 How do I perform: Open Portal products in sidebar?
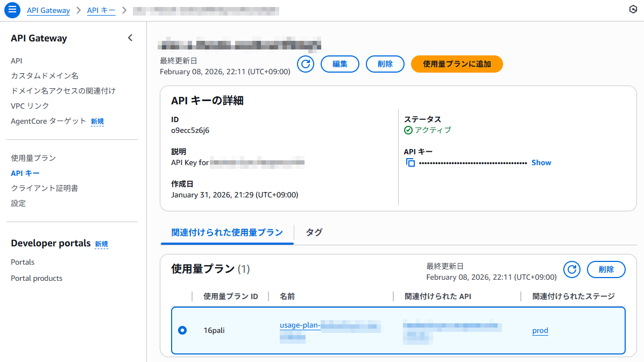point(37,278)
